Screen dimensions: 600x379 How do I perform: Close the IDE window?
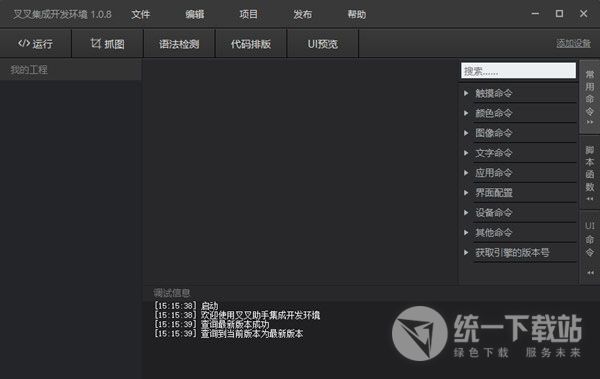583,14
